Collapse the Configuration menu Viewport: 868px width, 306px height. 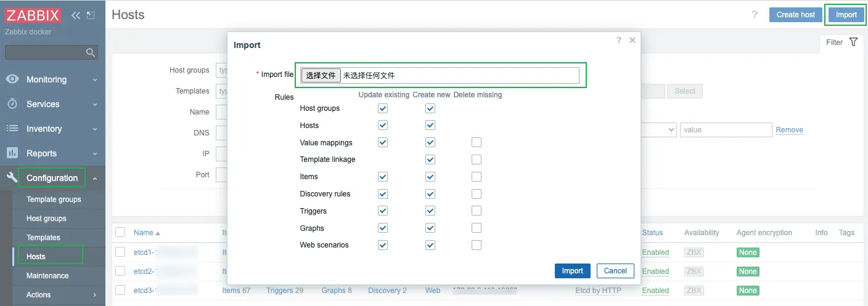[95, 179]
